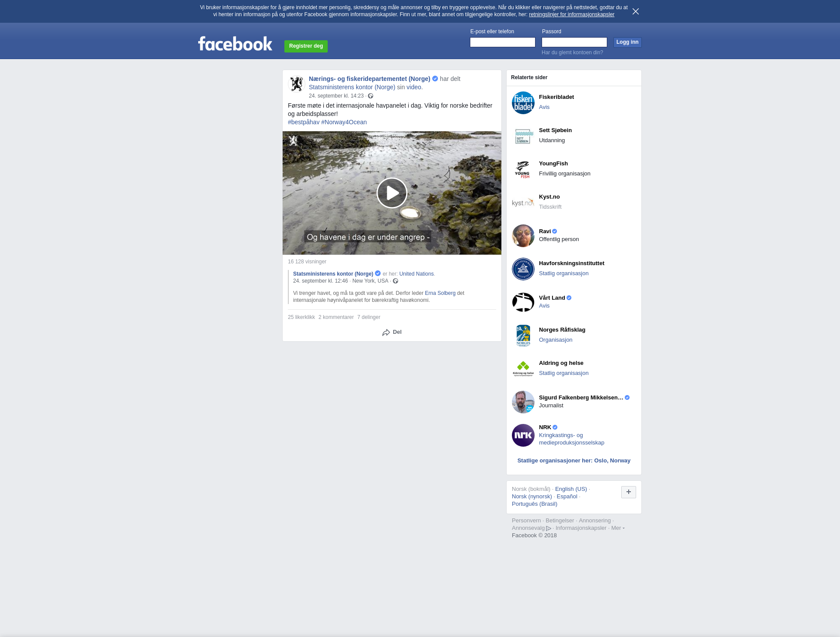Click the Norges Råfisklag logo
The height and width of the screenshot is (637, 840).
(523, 336)
